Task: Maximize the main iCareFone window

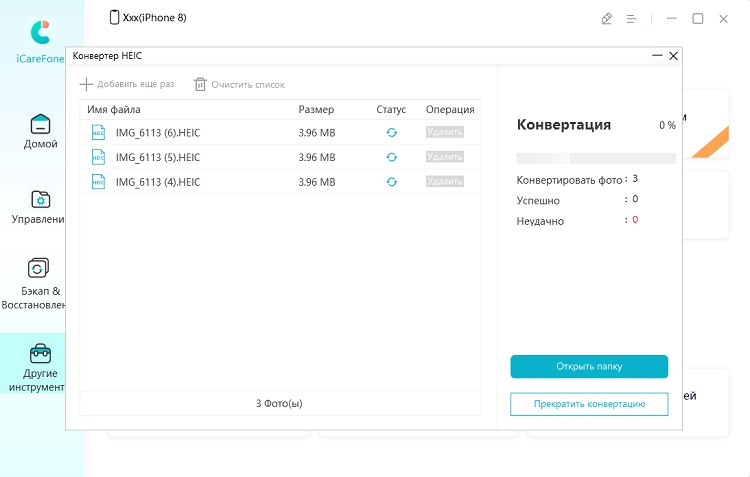Action: coord(698,19)
